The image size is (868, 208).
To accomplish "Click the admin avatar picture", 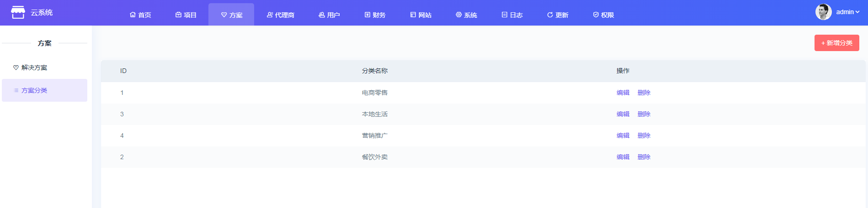I will point(824,12).
